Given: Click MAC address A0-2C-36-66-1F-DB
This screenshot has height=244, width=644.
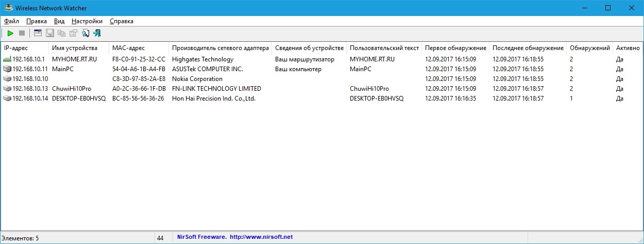Looking at the screenshot, I should point(139,89).
